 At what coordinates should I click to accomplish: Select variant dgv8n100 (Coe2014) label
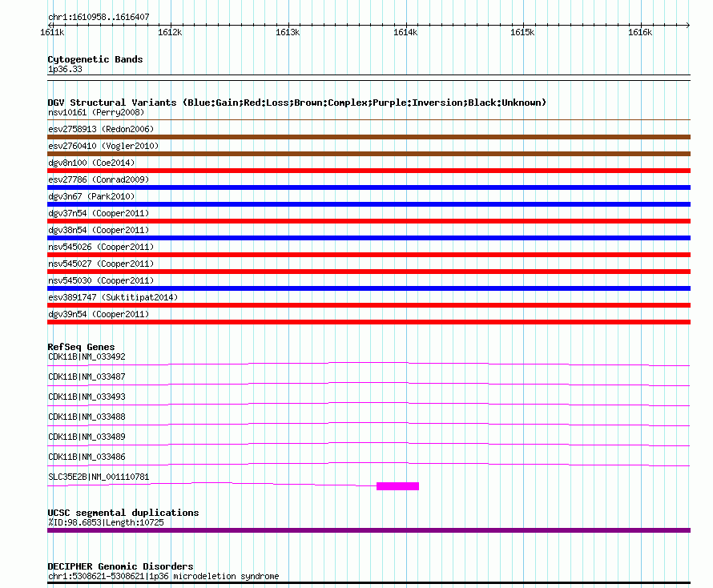tap(91, 163)
